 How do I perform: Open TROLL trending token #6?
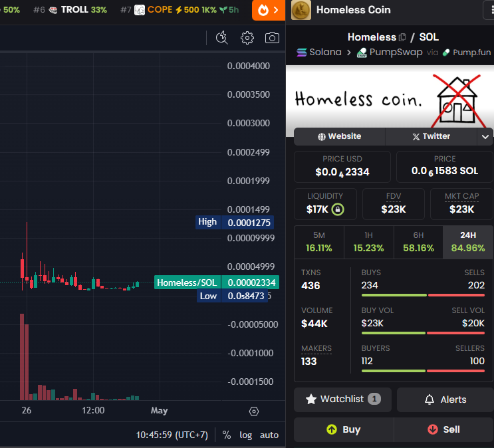70,10
